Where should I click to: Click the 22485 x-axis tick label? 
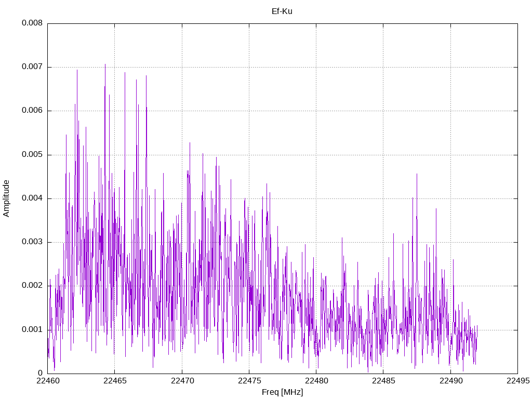tap(383, 381)
